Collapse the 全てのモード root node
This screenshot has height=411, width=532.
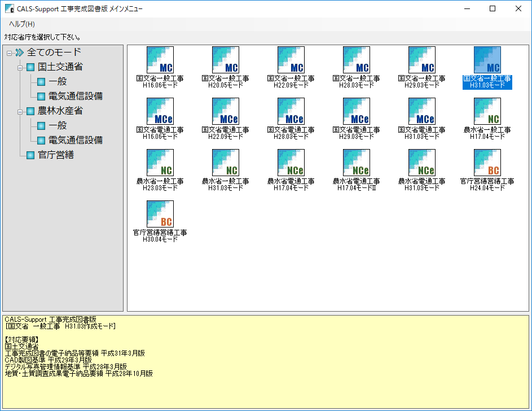9,53
